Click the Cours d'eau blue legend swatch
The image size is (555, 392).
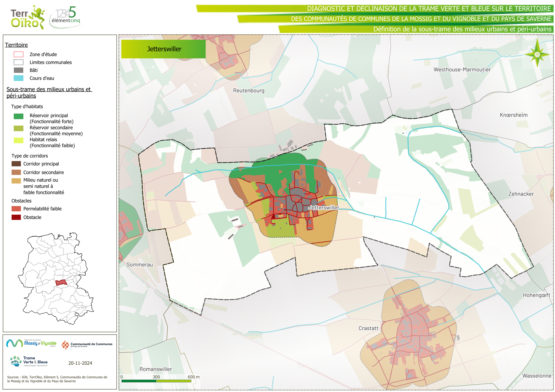pos(19,78)
